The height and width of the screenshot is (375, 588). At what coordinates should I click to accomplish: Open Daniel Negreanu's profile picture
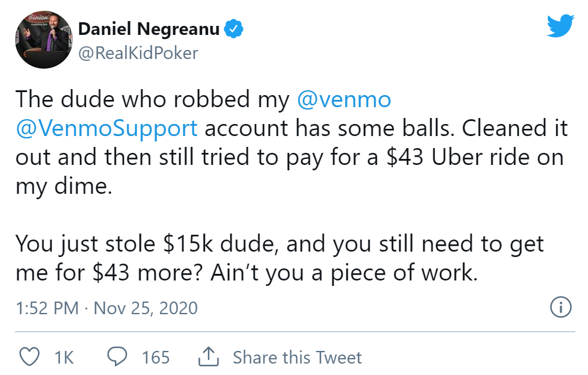(44, 40)
